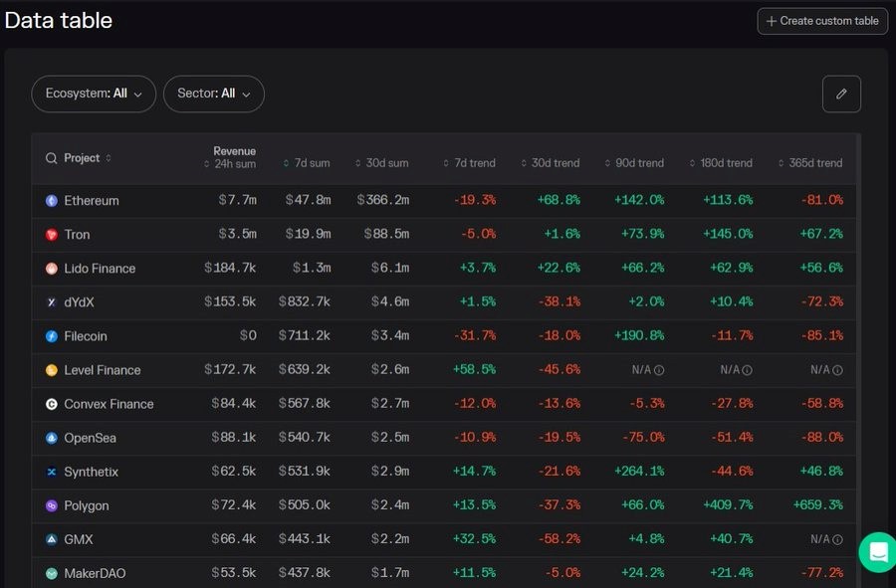Open the Convex Finance project link
The image size is (896, 588).
tap(110, 404)
